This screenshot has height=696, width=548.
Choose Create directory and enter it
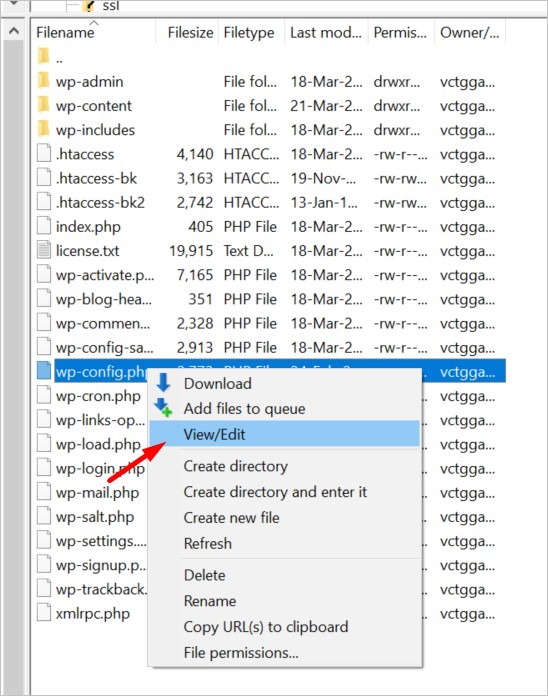pos(284,492)
